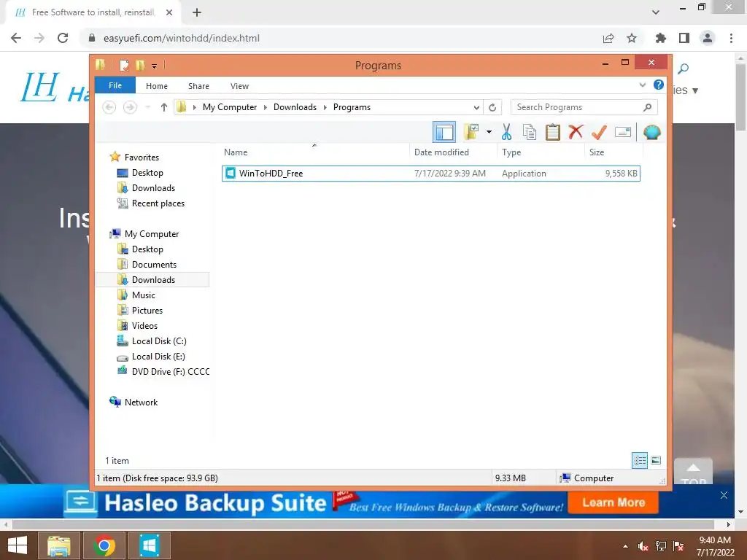Click the Explorer forward arrow

click(130, 107)
